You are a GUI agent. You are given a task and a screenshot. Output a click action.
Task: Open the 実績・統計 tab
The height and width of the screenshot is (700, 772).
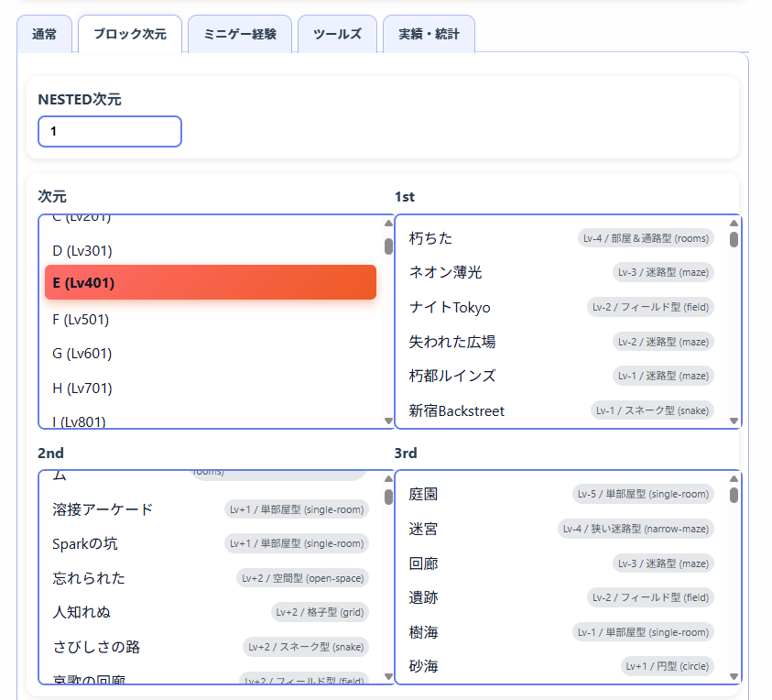pos(429,35)
